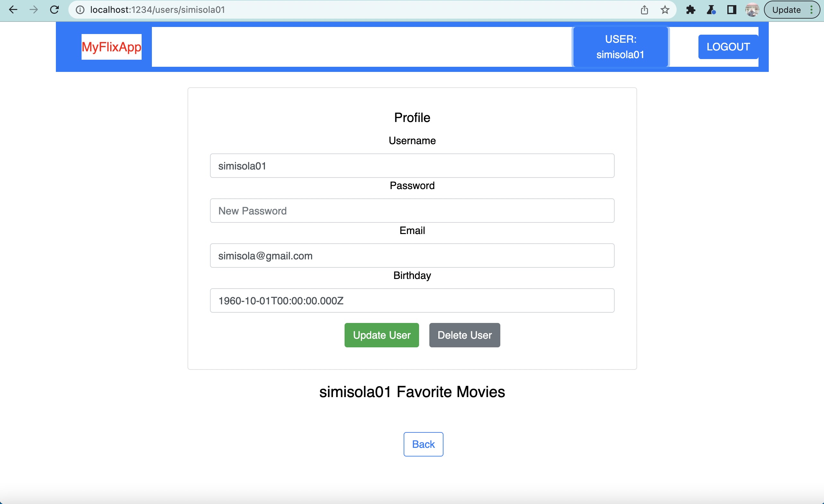View site information icon in address bar
This screenshot has height=504, width=824.
(x=80, y=10)
